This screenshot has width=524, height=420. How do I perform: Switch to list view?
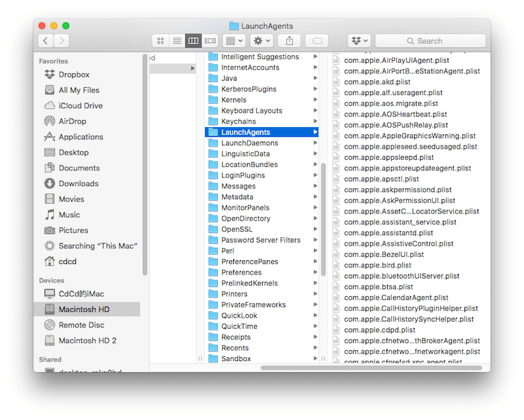pyautogui.click(x=177, y=41)
